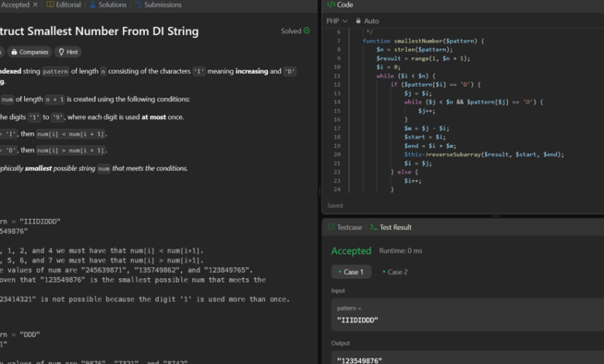This screenshot has height=364, width=604.
Task: Click the Auto label
Action: [372, 21]
